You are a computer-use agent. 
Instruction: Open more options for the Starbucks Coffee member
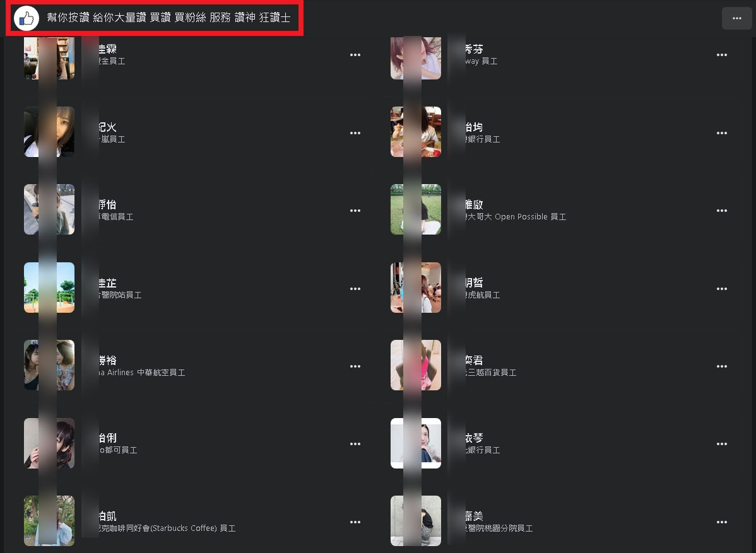(x=355, y=522)
